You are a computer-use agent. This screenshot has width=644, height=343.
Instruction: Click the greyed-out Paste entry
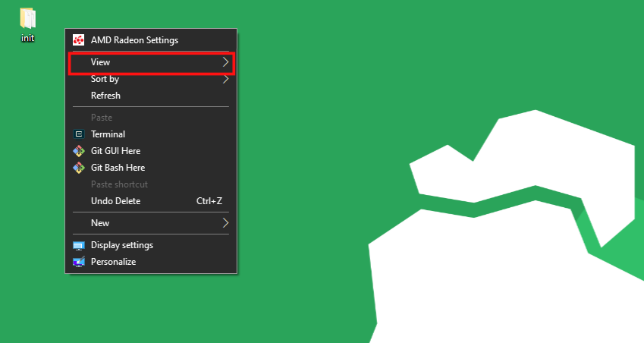point(151,118)
